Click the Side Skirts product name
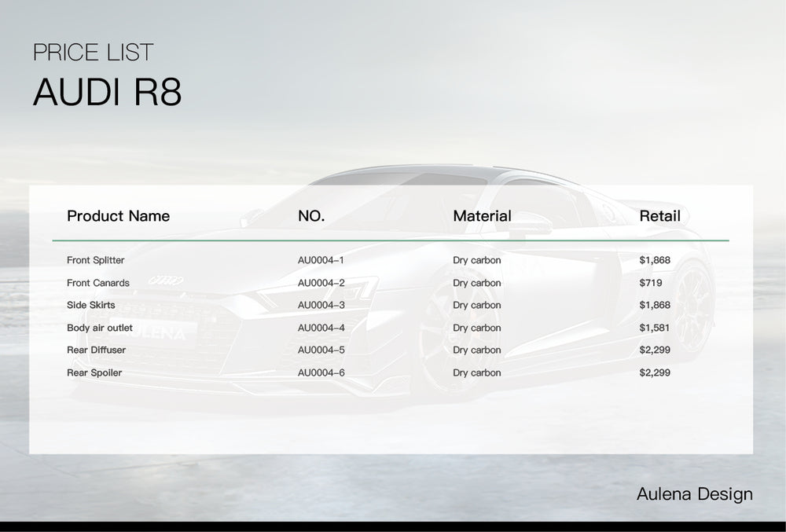The height and width of the screenshot is (532, 786). (x=90, y=305)
